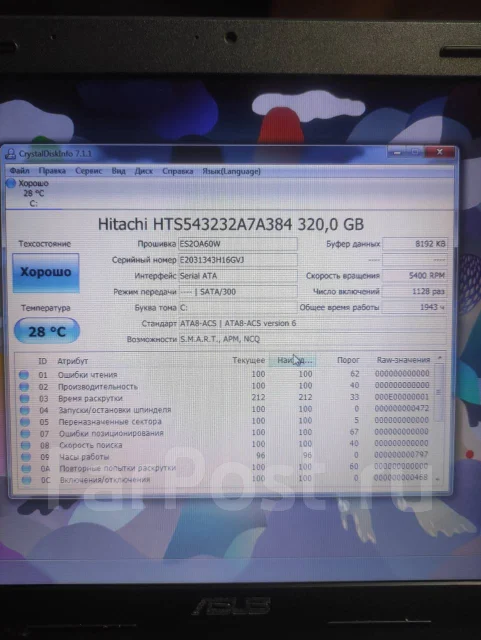Click status icon for attribute 0C Включения/отключения
Viewport: 481px width, 640px height.
pyautogui.click(x=27, y=480)
